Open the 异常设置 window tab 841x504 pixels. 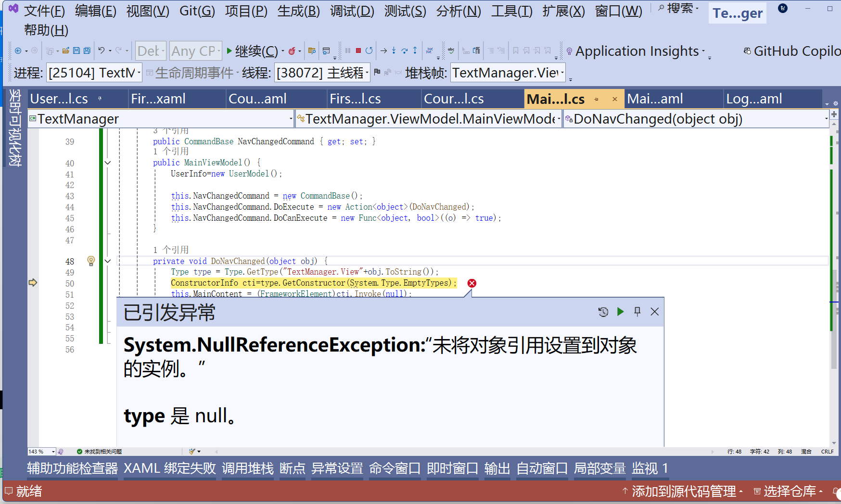click(x=337, y=468)
